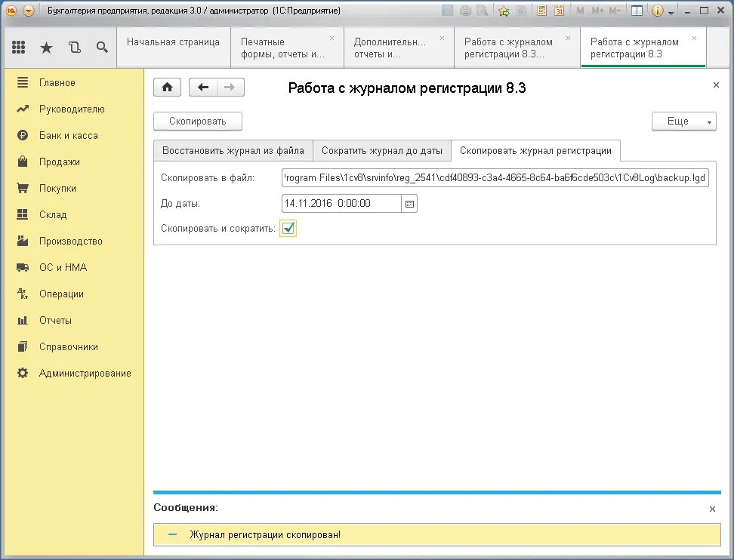Navigate back with left arrow button
Viewport: 734px width, 560px height.
tap(202, 87)
